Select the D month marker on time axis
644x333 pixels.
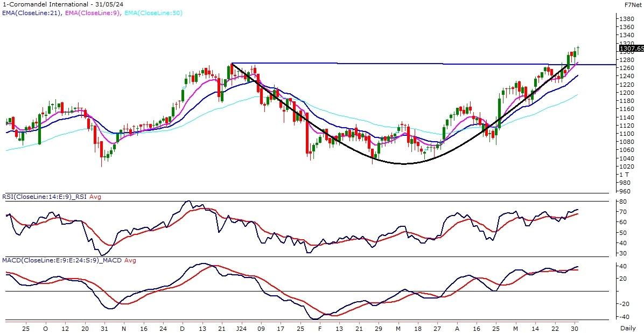click(x=182, y=328)
